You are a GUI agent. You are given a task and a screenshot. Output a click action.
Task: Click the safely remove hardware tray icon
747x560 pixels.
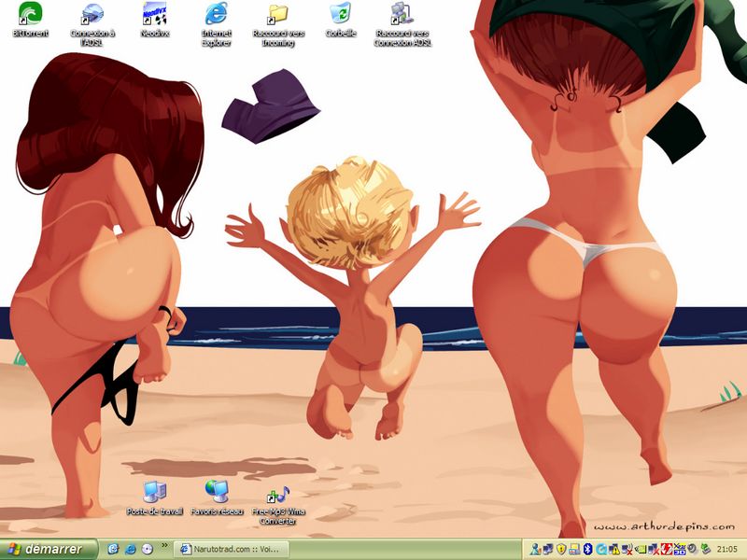pyautogui.click(x=705, y=550)
